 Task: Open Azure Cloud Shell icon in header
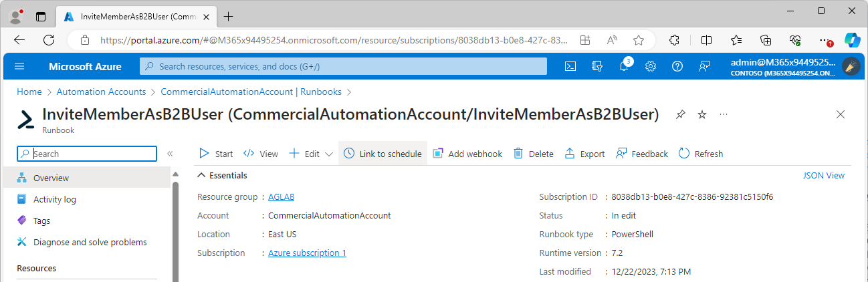pos(570,66)
